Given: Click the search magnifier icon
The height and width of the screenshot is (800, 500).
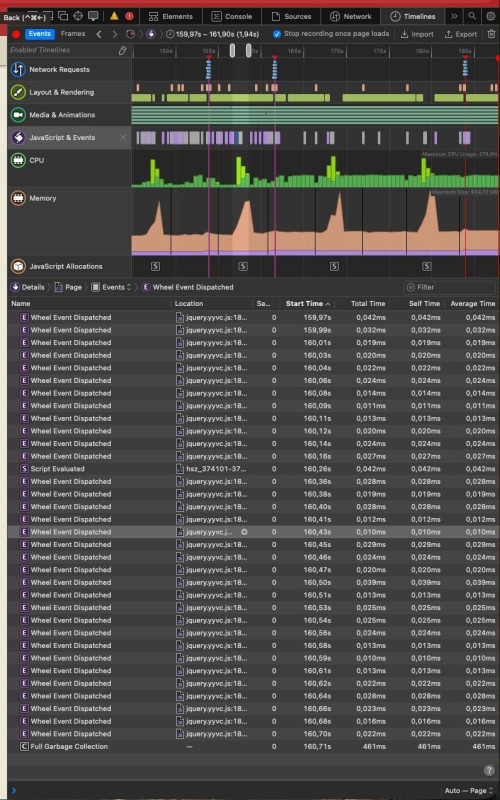Looking at the screenshot, I should click(x=472, y=16).
